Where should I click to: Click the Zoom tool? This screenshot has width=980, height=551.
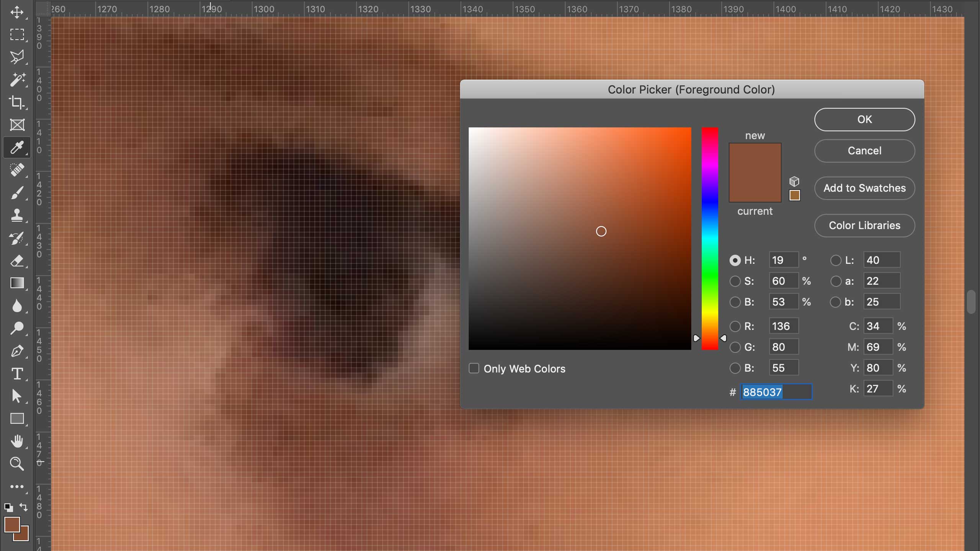pos(17,463)
